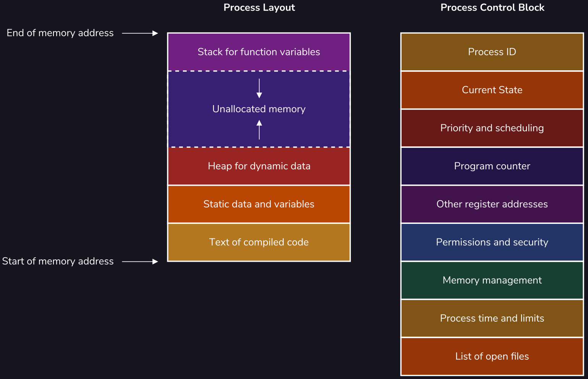
Task: Click the Priority and scheduling block
Action: (492, 128)
